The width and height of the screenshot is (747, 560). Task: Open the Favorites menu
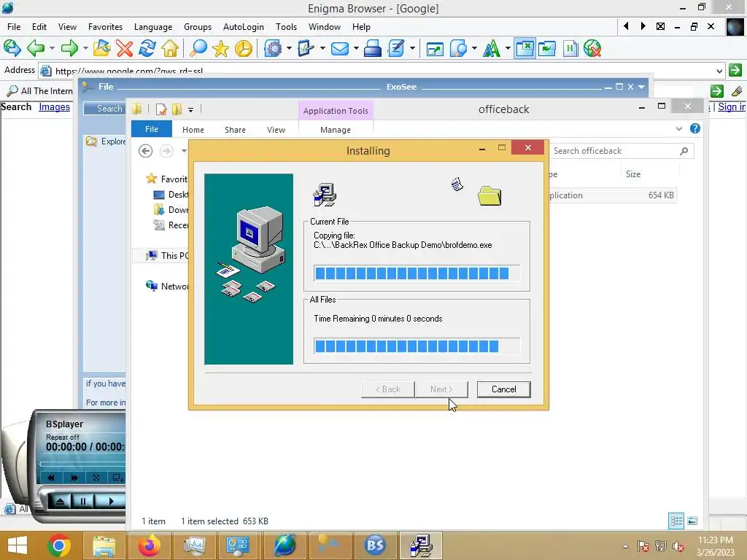[x=105, y=27]
